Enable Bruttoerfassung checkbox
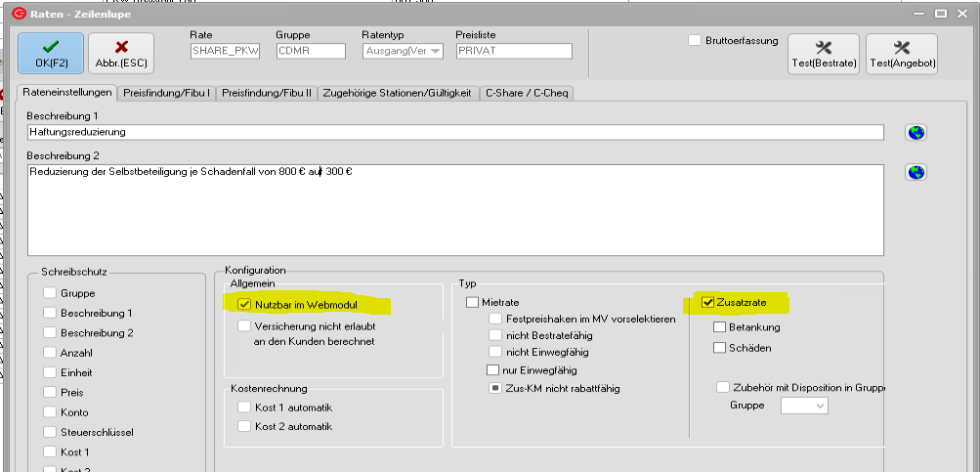980x472 pixels. [695, 41]
